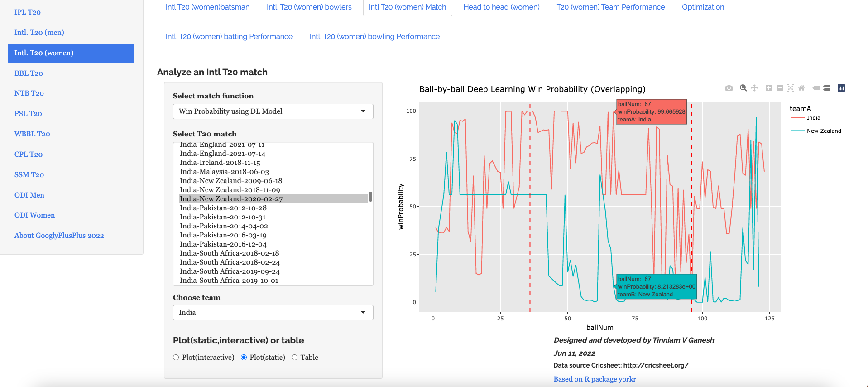
Task: Open the Optimization tab
Action: [703, 7]
